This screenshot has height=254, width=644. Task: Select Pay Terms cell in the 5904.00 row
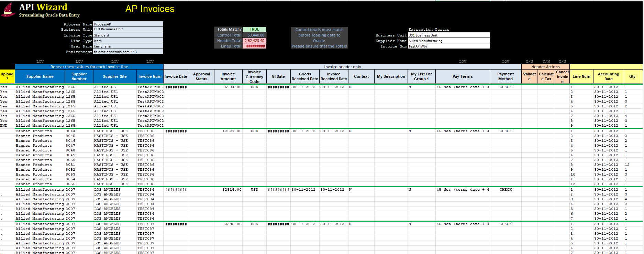[x=463, y=87]
